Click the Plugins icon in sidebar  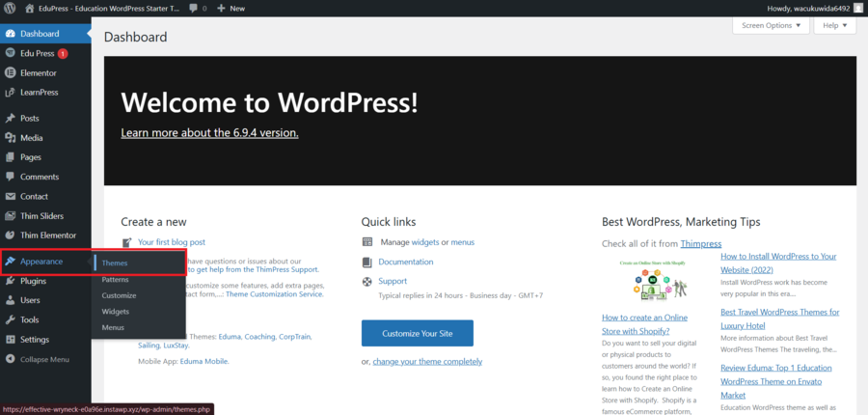10,281
